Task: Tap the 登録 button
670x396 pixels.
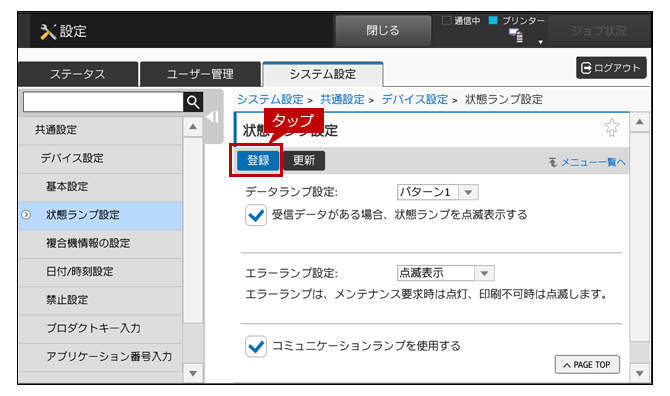Action: pos(258,161)
